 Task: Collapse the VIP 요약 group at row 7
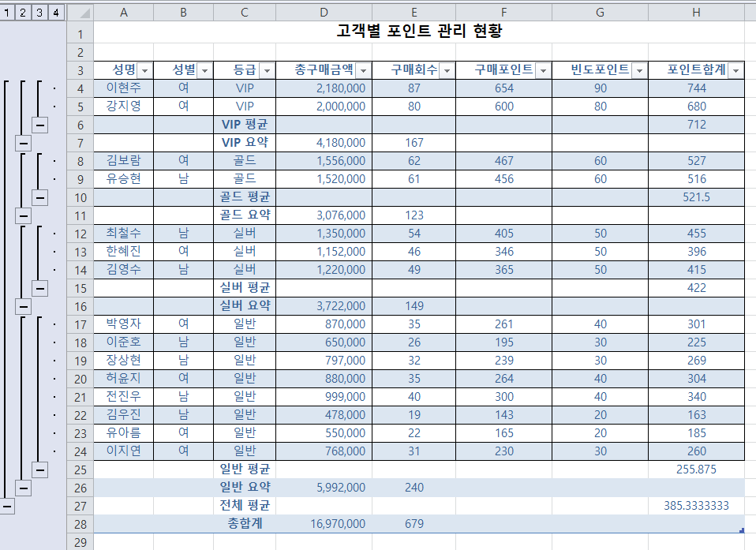(x=23, y=143)
